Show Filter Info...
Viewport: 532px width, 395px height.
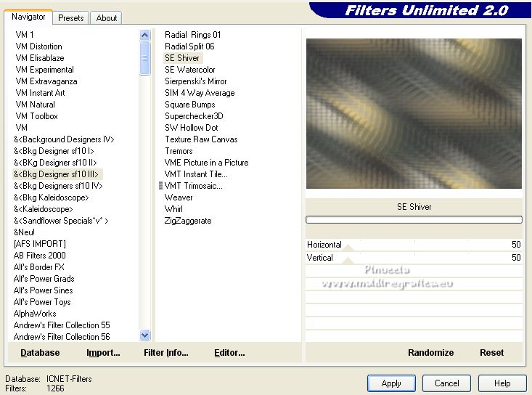(166, 353)
